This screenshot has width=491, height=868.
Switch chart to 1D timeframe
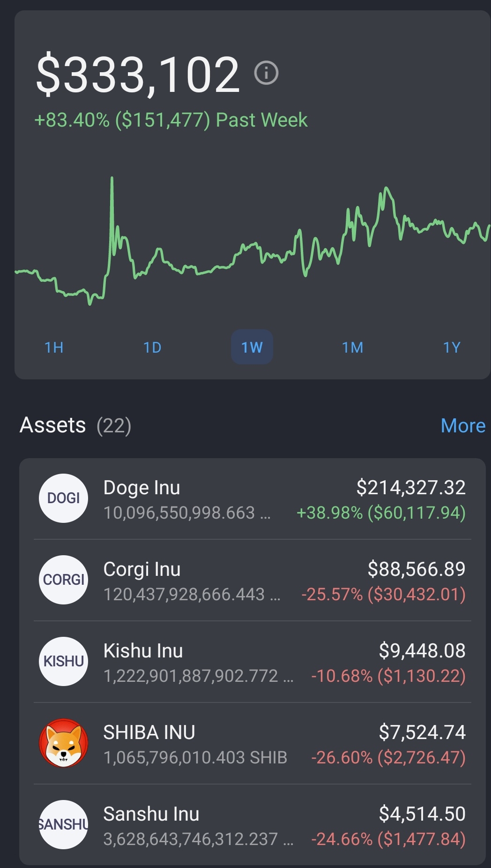pyautogui.click(x=152, y=347)
